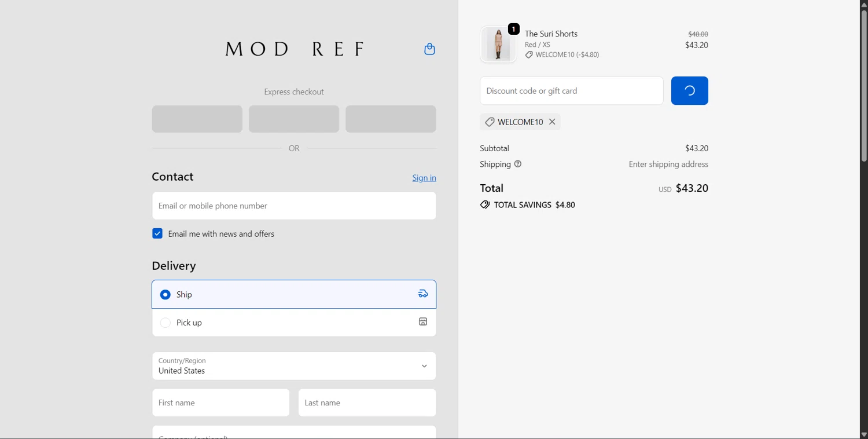The image size is (868, 439).
Task: Click the Subtotal label
Action: (495, 148)
